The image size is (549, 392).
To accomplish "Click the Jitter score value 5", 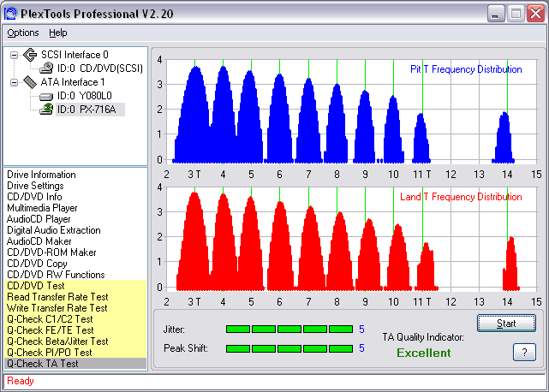I will tap(361, 330).
